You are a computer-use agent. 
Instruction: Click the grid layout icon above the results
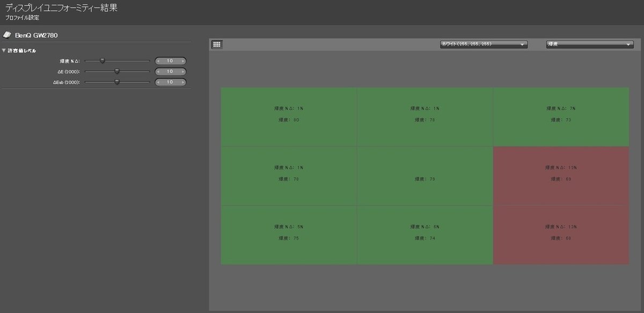coord(217,44)
